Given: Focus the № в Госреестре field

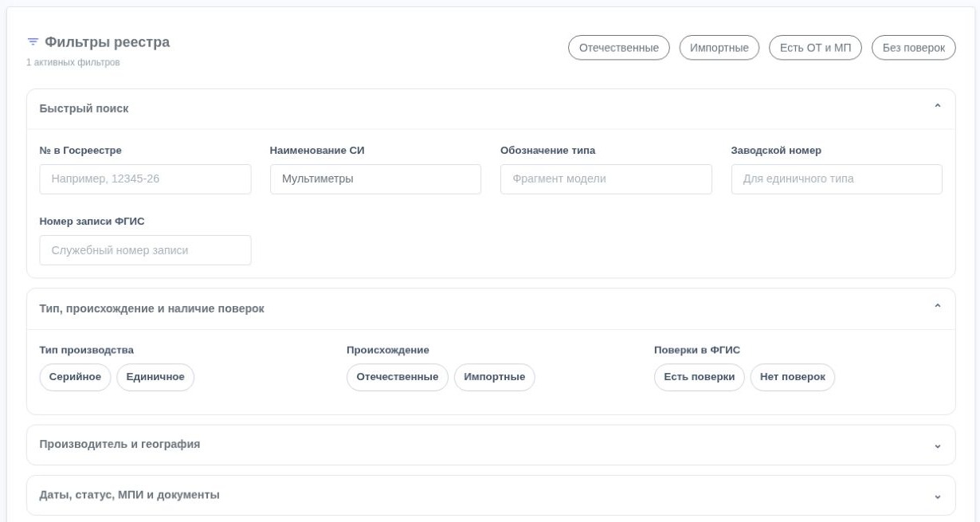Looking at the screenshot, I should click(x=145, y=179).
